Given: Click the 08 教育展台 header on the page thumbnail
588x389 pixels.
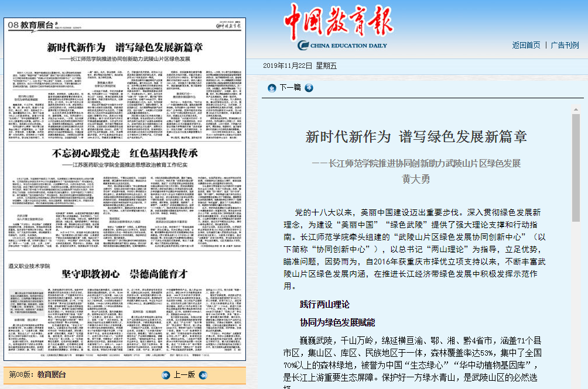Looking at the screenshot, I should tap(31, 26).
